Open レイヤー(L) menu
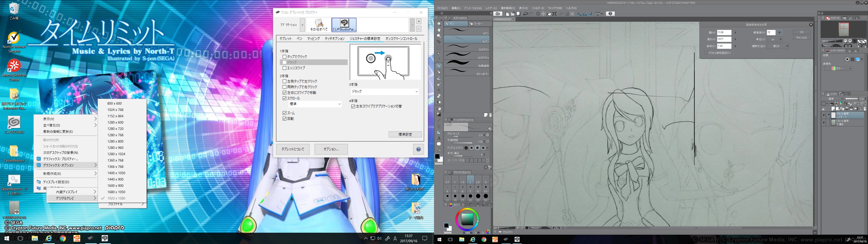This screenshot has width=868, height=244. coord(491,8)
